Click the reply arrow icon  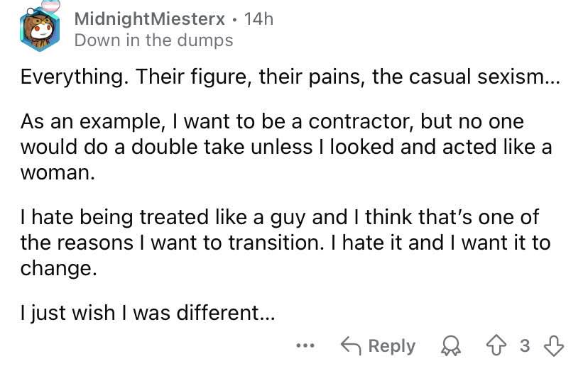(x=351, y=345)
